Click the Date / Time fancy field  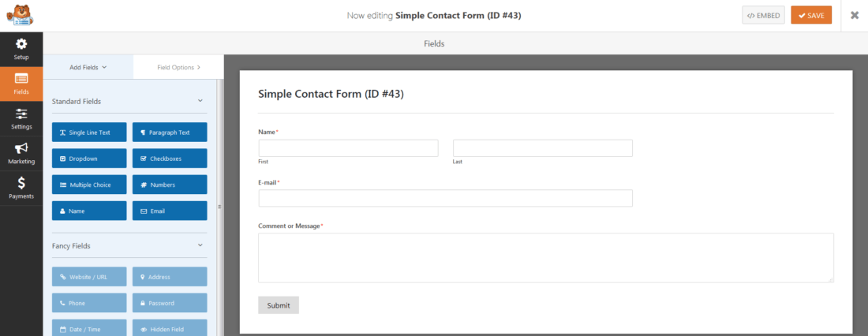click(89, 329)
